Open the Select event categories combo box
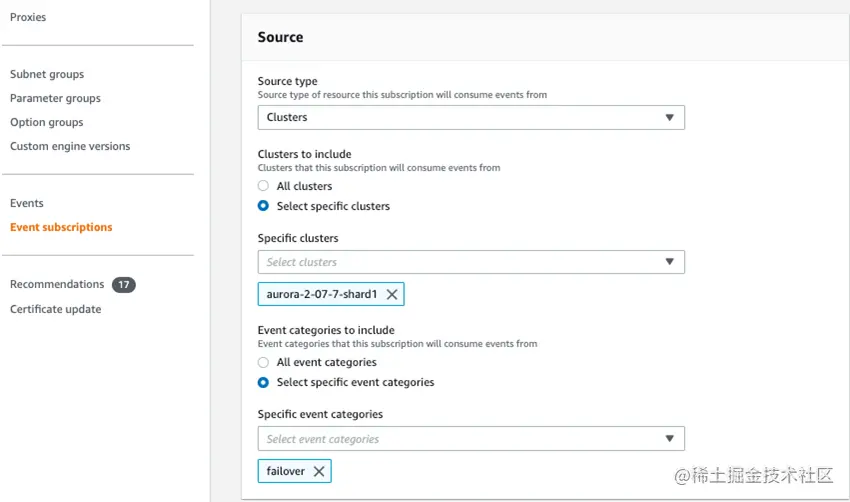This screenshot has height=502, width=850. click(460, 440)
